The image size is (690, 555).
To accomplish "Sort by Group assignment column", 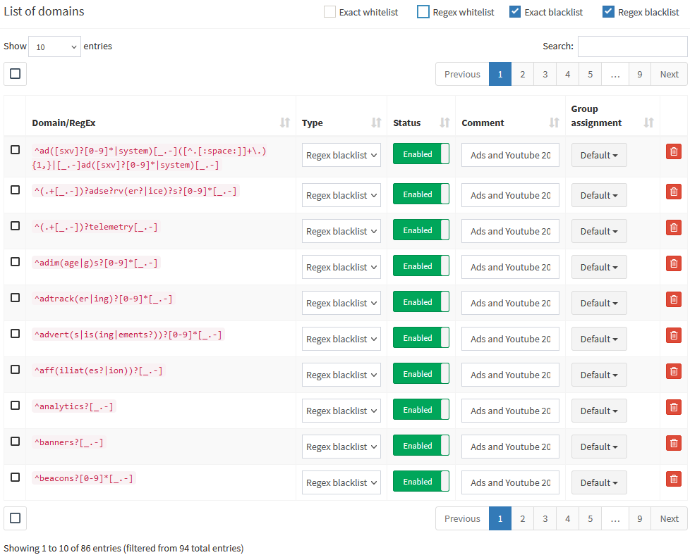I will (x=648, y=123).
